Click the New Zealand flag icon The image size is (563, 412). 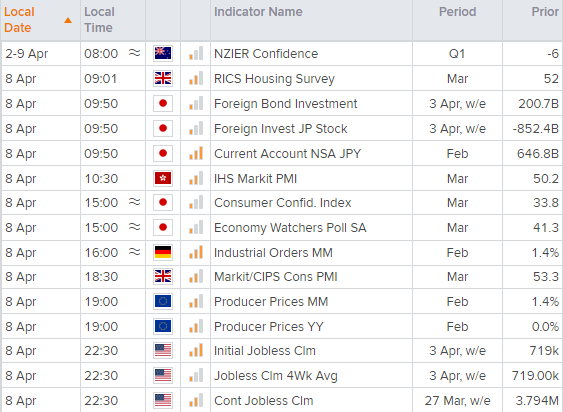tap(163, 54)
